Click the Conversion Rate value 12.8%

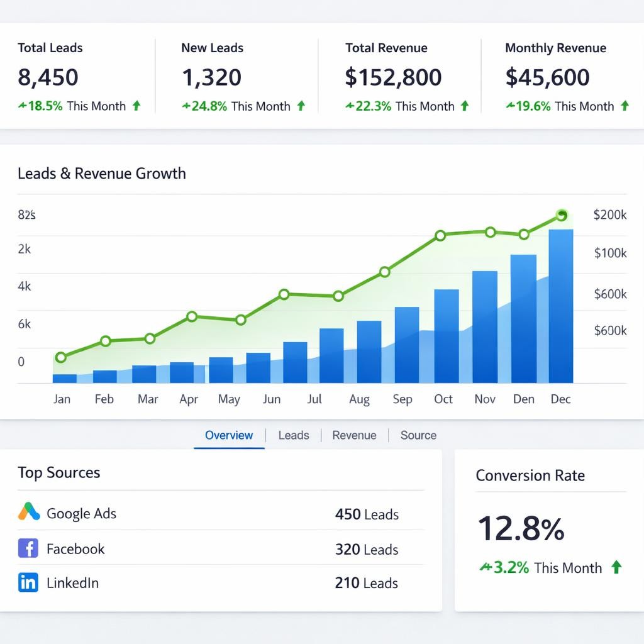click(521, 528)
